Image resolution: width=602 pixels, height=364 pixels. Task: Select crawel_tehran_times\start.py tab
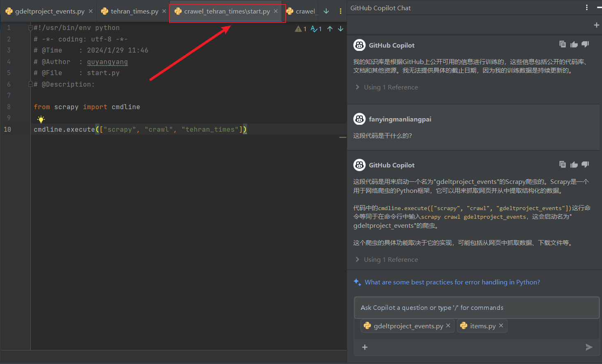(x=227, y=11)
